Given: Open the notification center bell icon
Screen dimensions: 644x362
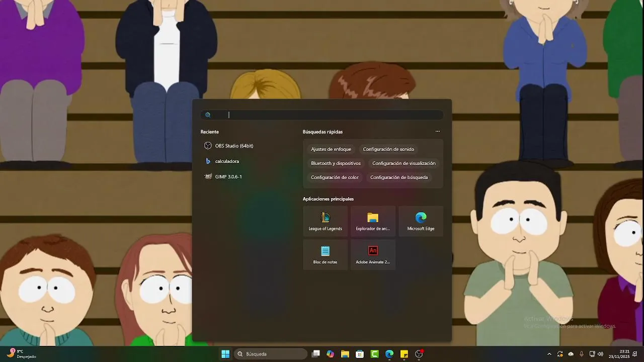Looking at the screenshot, I should (x=635, y=354).
